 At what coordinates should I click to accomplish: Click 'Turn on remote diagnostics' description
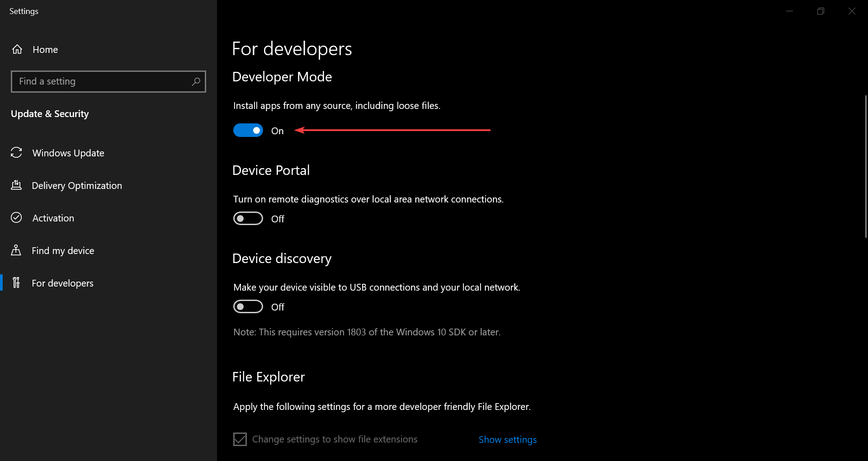pos(368,199)
